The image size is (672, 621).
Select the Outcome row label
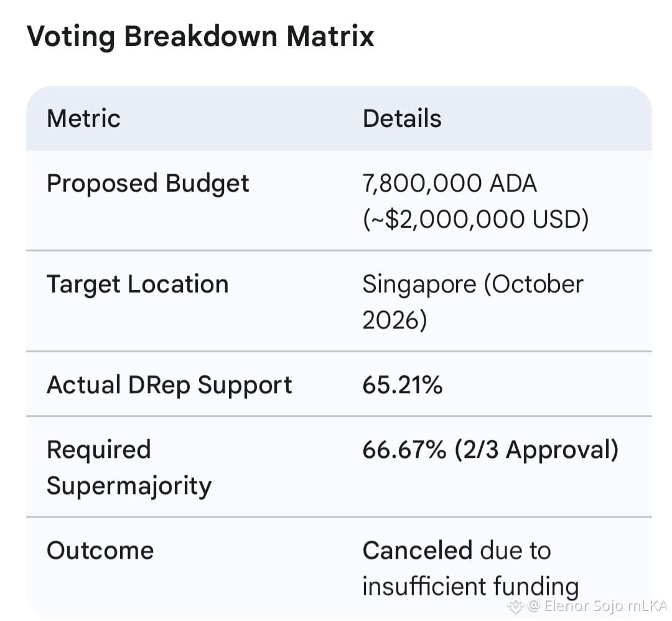point(100,551)
